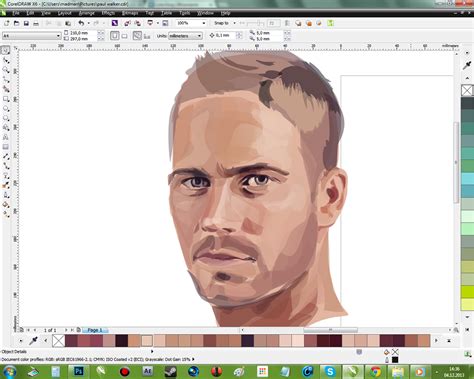The width and height of the screenshot is (474, 379).
Task: Open the Layout menu
Action: (x=65, y=13)
